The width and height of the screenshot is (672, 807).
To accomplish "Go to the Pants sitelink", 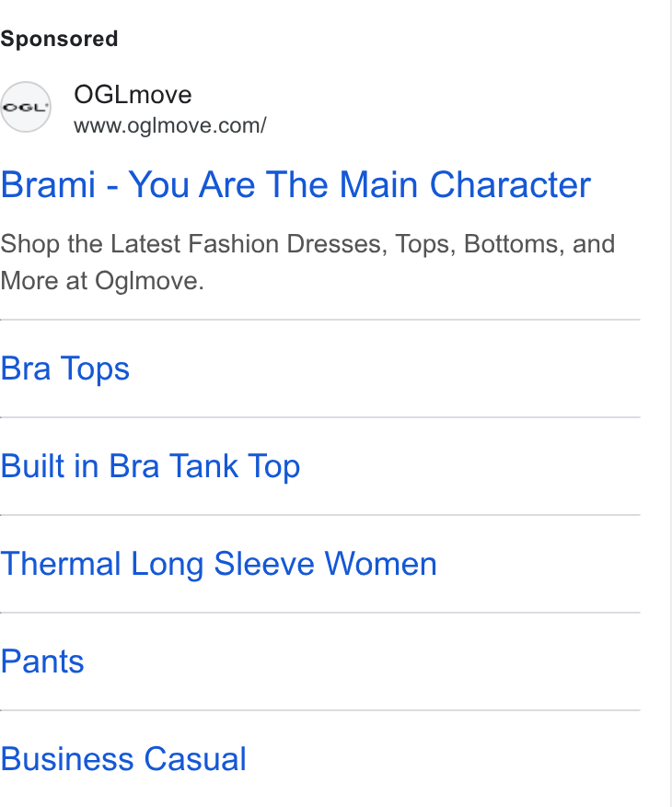I will pyautogui.click(x=42, y=661).
